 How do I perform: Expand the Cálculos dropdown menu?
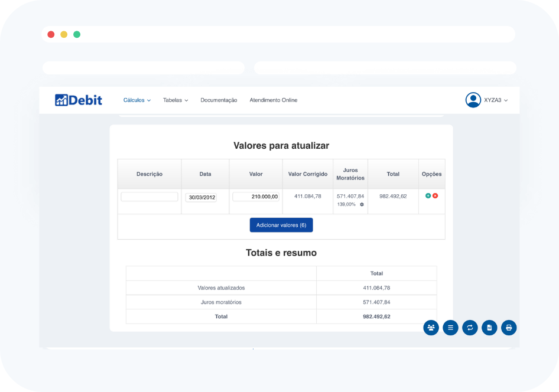click(136, 100)
